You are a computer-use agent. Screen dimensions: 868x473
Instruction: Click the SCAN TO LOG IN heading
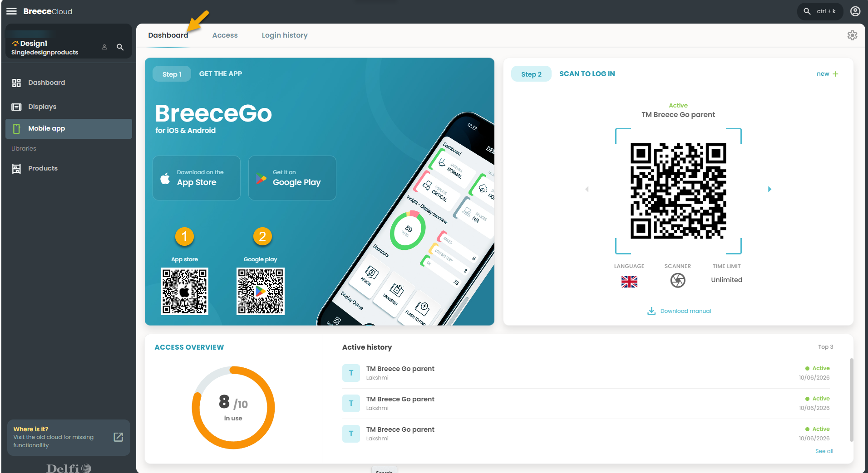coord(587,74)
